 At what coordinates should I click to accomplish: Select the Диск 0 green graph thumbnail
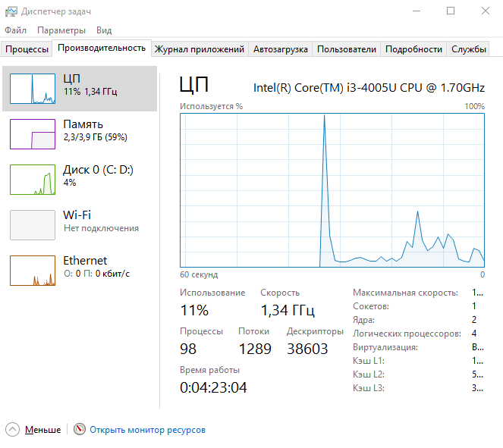pos(33,180)
